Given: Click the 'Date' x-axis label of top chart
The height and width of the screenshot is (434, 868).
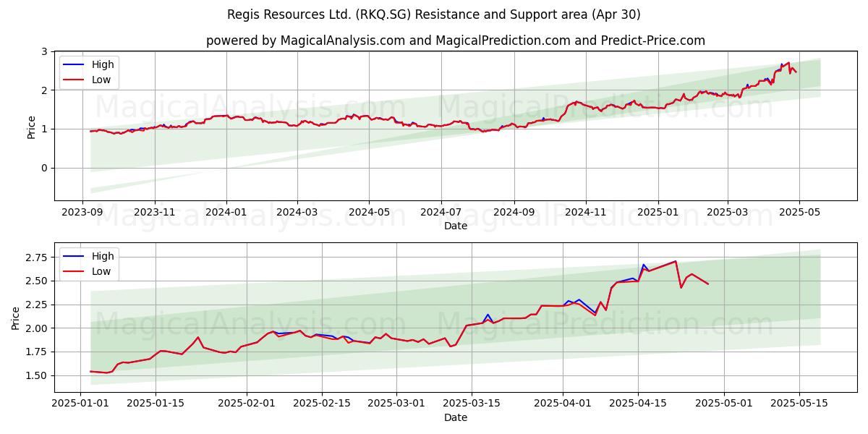Looking at the screenshot, I should 456,226.
